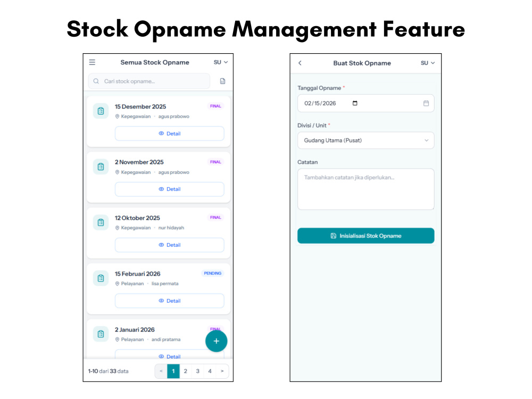Click Tanggal Opname label
Screen dimensions: 532x399
point(319,88)
